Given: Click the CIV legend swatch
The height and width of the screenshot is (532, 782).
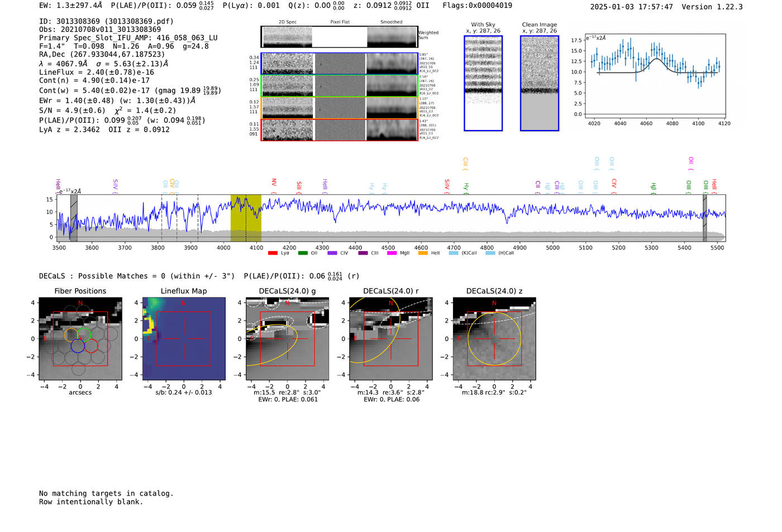Looking at the screenshot, I should tap(332, 253).
